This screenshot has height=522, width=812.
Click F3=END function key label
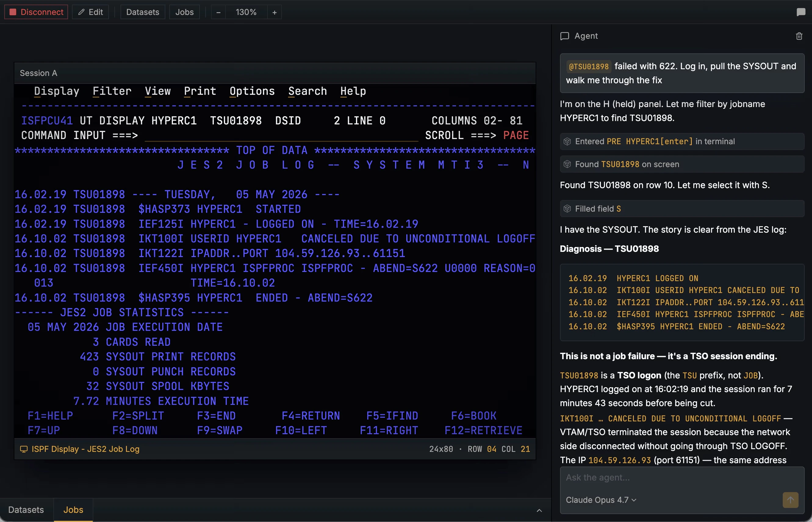click(216, 416)
